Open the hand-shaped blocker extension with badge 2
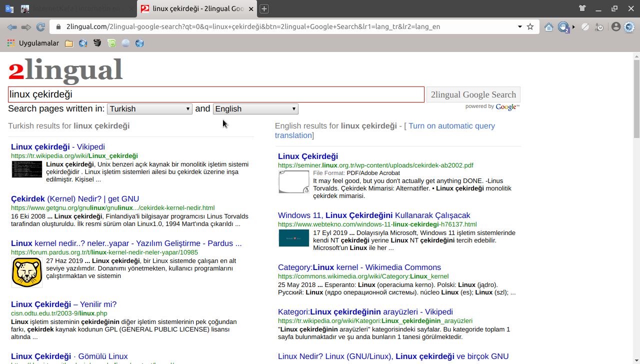The width and height of the screenshot is (640, 364). coord(564,27)
